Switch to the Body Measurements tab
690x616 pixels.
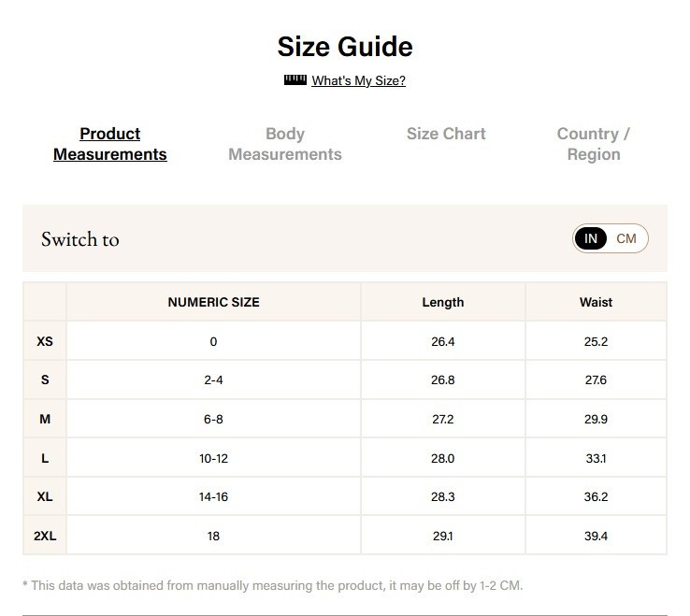pyautogui.click(x=285, y=144)
